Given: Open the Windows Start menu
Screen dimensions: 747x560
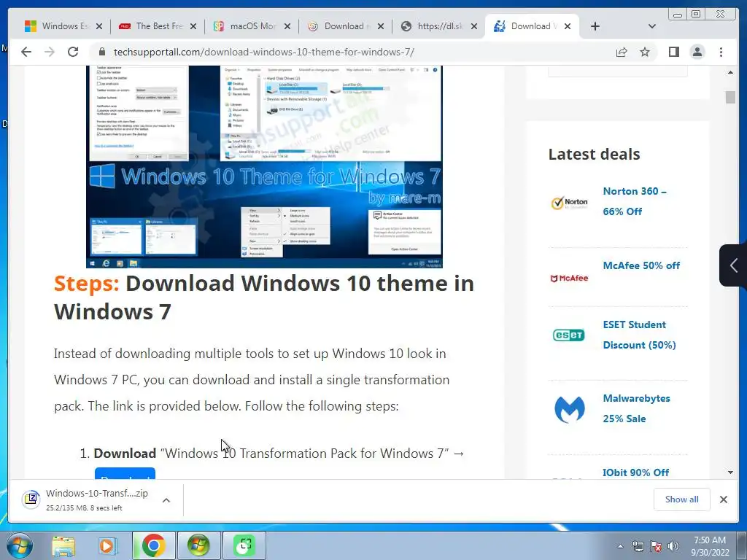Looking at the screenshot, I should (x=20, y=545).
